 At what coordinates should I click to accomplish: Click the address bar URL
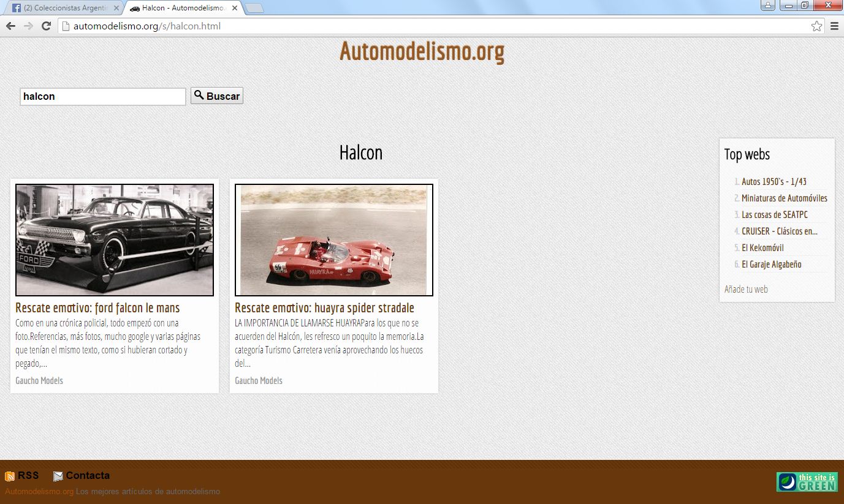147,26
